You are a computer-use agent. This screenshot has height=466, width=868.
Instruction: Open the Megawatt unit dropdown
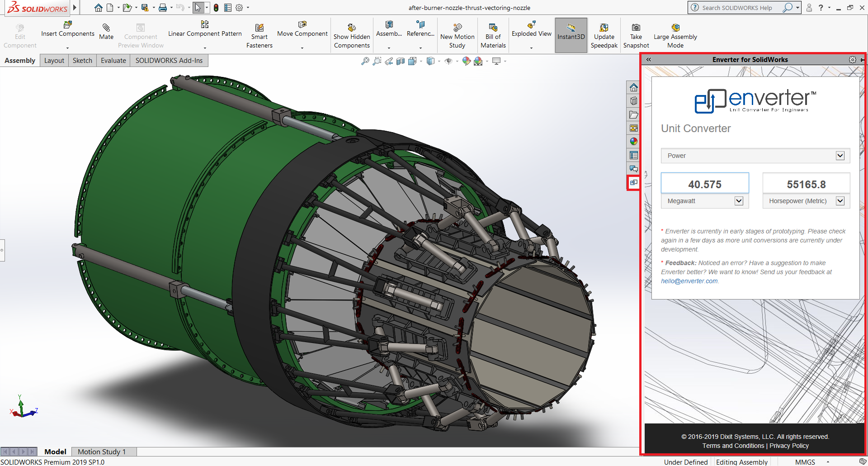pyautogui.click(x=739, y=201)
